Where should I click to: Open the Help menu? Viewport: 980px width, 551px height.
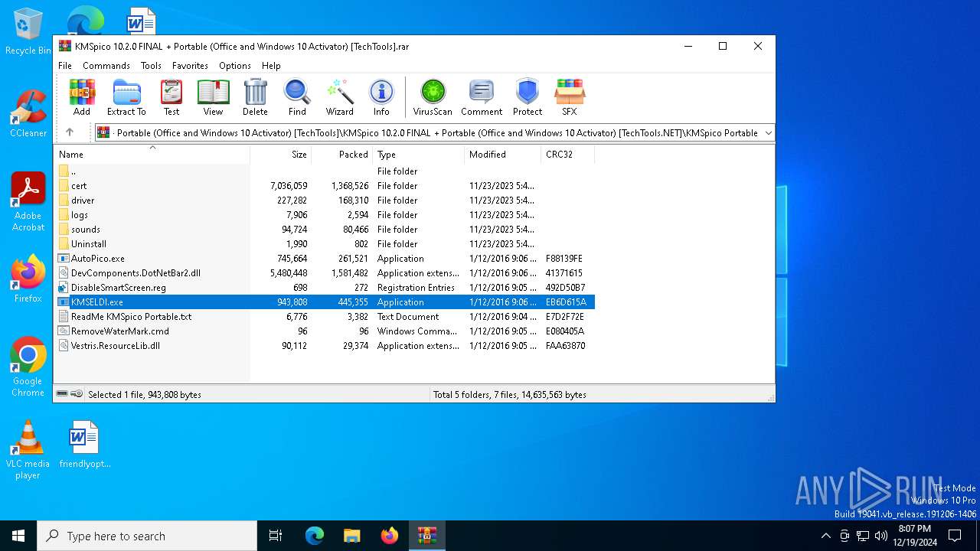[x=271, y=66]
